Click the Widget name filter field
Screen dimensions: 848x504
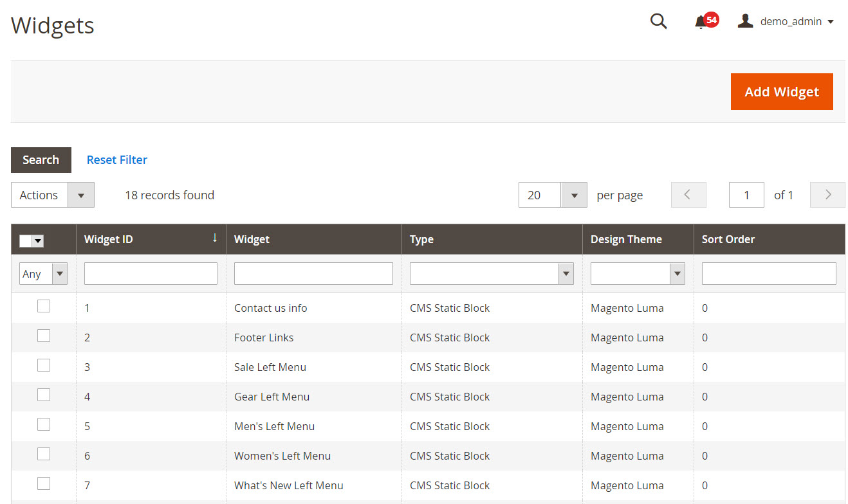313,274
